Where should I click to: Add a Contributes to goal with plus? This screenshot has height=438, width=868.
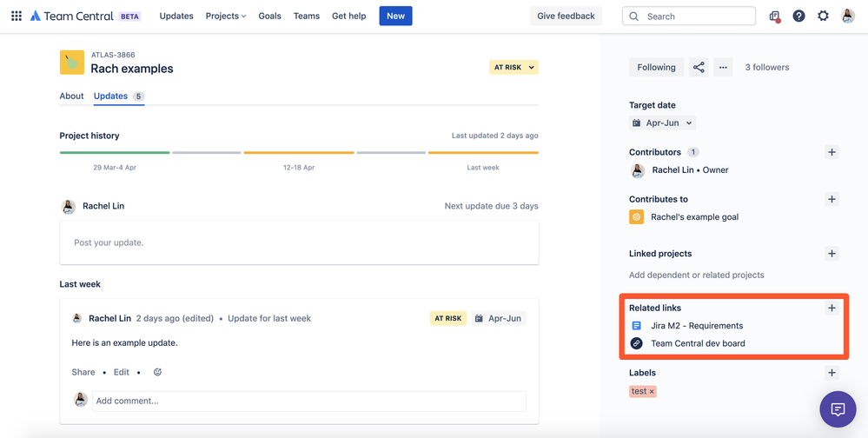(832, 199)
